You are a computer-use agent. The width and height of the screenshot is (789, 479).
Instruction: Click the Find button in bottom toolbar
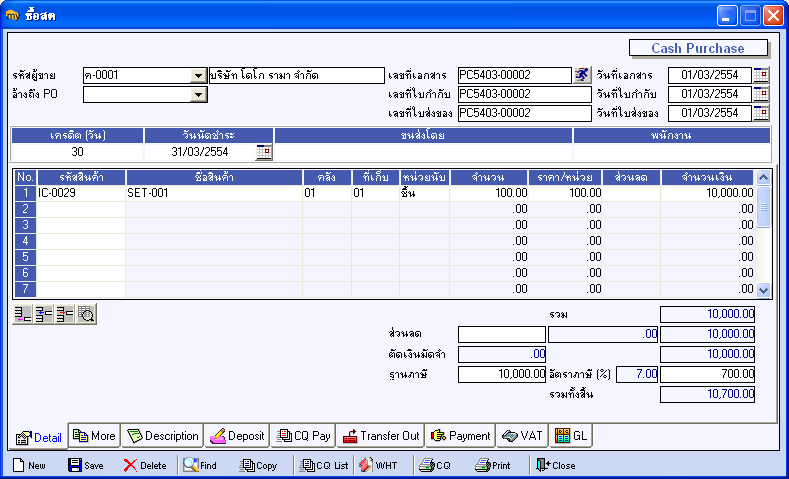tap(198, 465)
